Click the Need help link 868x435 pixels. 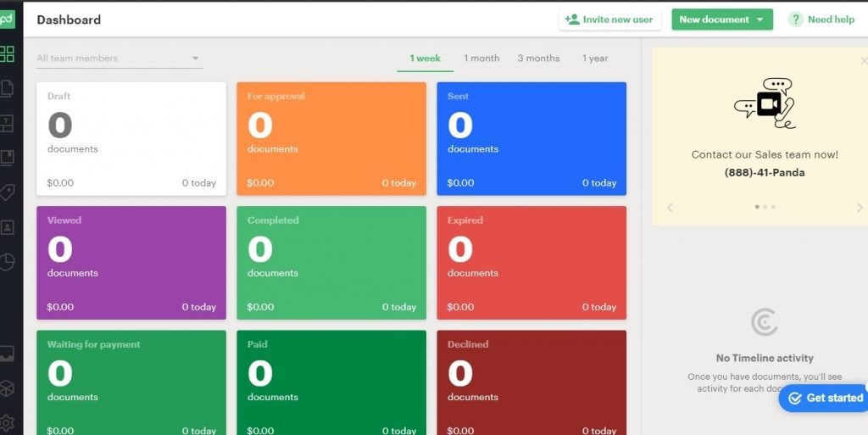(821, 20)
